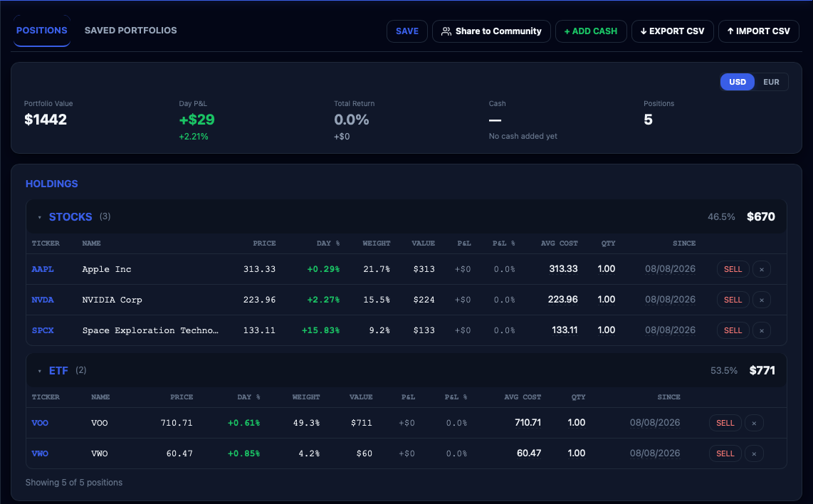Image resolution: width=813 pixels, height=504 pixels.
Task: Edit NVDA quantity 1.00
Action: [606, 300]
